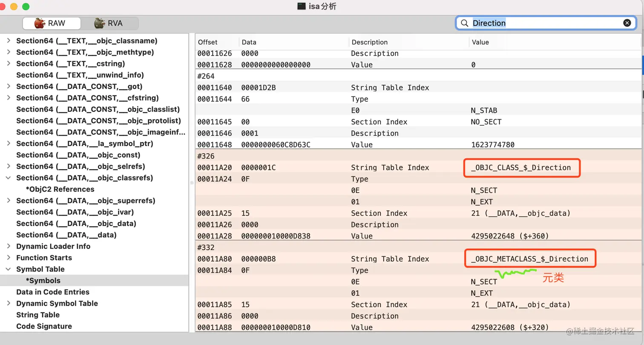The width and height of the screenshot is (644, 345).
Task: Collapse Section64 (__DATA,__objc_classrefs)
Action: [x=9, y=178]
